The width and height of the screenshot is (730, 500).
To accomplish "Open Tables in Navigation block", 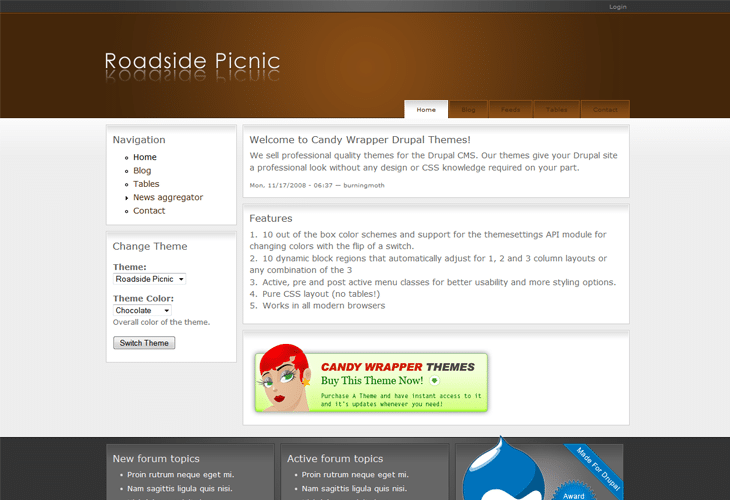I will [146, 184].
